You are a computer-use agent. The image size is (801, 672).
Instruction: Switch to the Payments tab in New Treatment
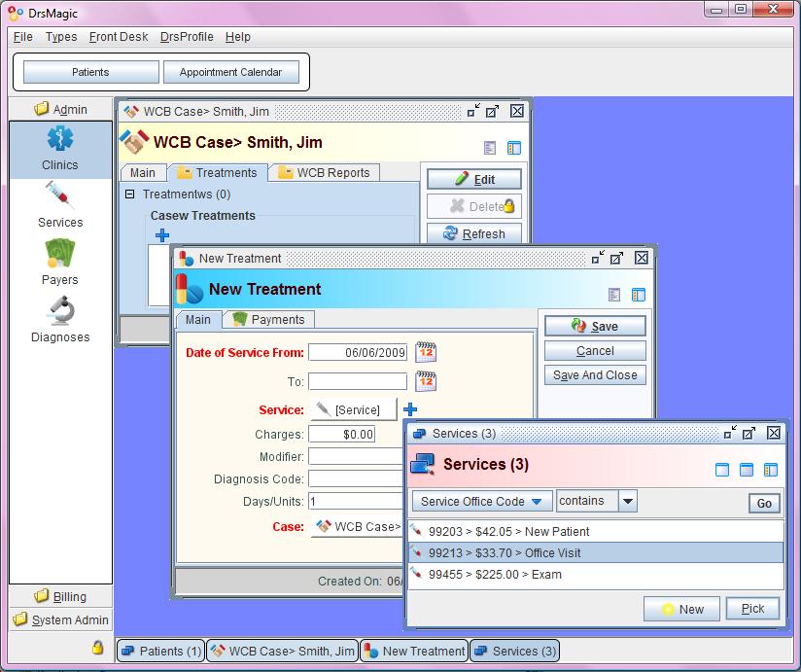(269, 319)
